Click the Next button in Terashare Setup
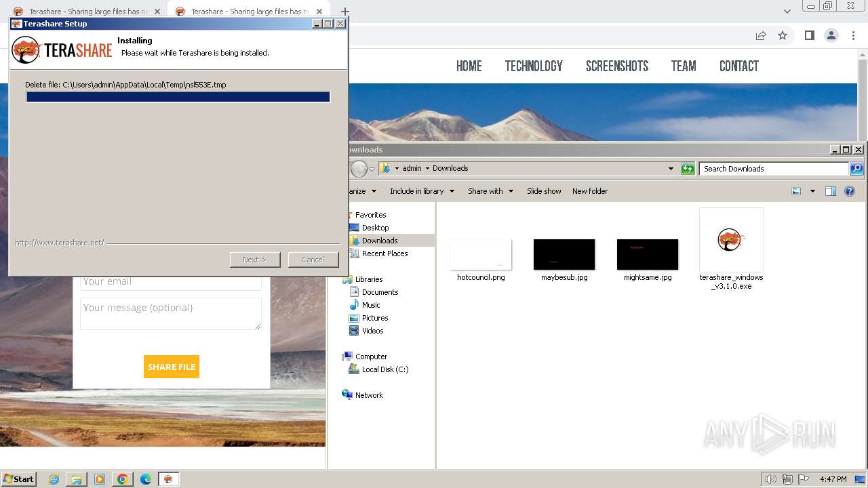This screenshot has width=868, height=488. point(255,260)
